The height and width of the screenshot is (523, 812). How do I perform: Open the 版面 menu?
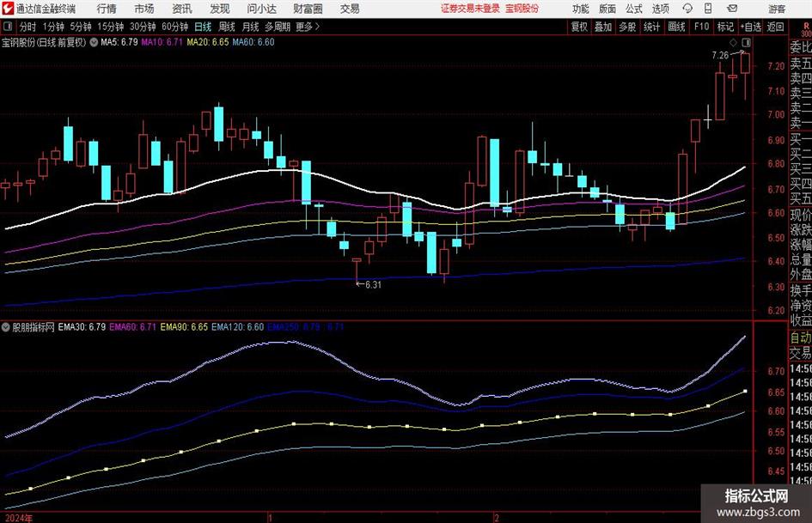607,9
